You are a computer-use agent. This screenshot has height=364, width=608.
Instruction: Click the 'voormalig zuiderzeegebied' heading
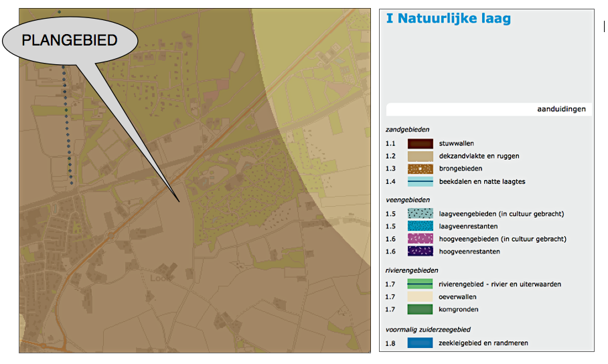coord(427,330)
